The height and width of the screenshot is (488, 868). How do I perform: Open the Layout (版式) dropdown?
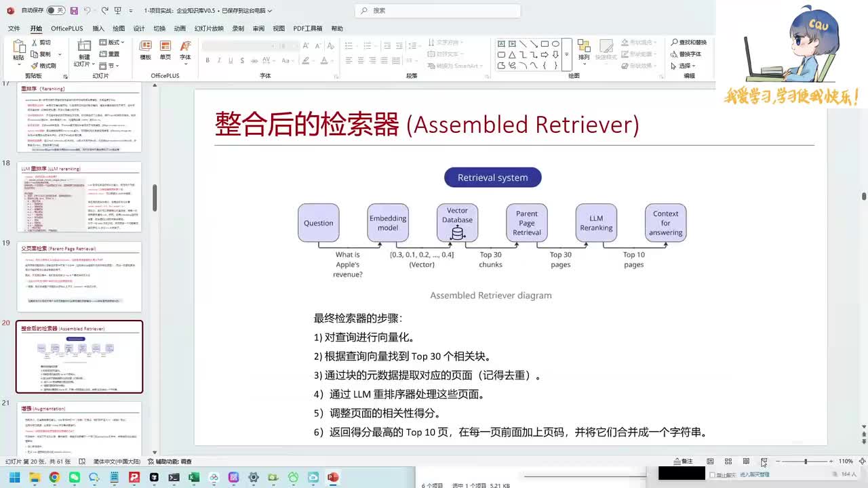pos(113,42)
